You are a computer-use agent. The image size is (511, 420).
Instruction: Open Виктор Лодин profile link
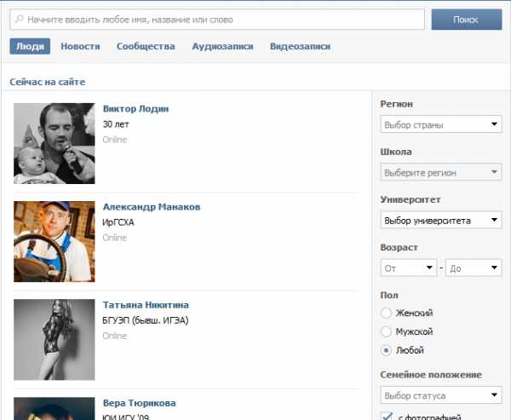tap(135, 108)
